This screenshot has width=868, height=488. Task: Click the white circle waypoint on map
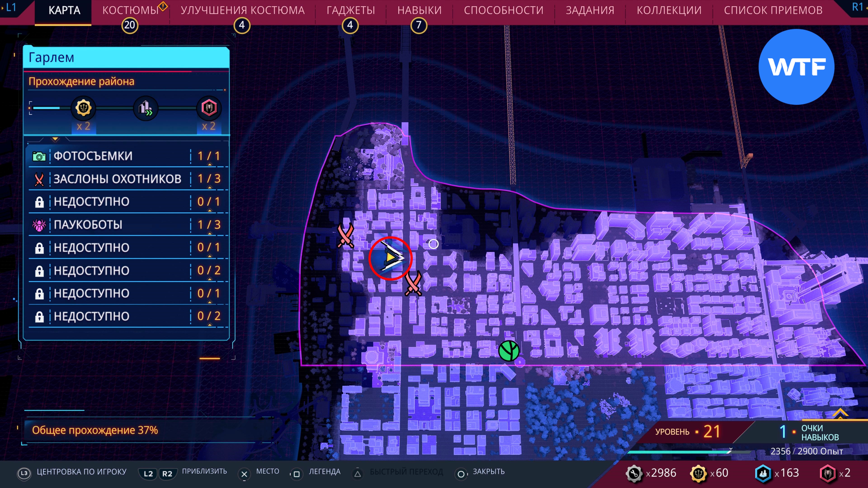coord(433,244)
